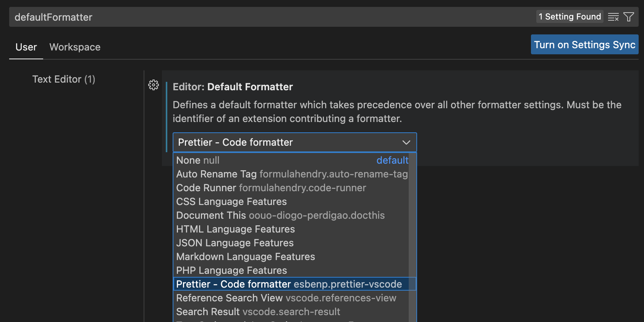Open the settings filter funnel icon
Image resolution: width=644 pixels, height=322 pixels.
coord(628,17)
